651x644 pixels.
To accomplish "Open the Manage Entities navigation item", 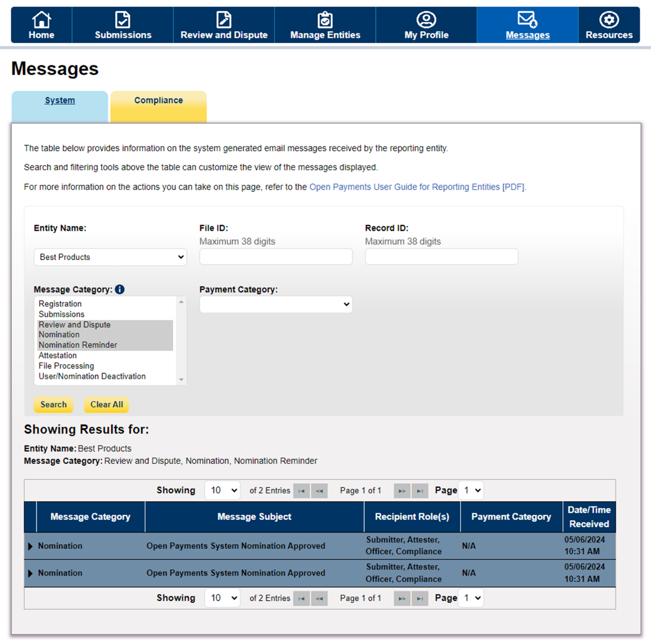I will tap(325, 25).
